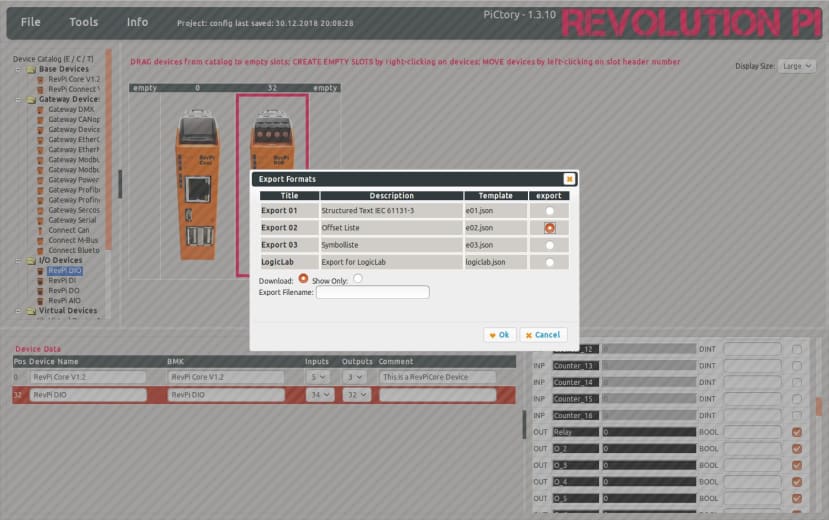Image resolution: width=829 pixels, height=520 pixels.
Task: Click Comment field of RevPi Core row
Action: (x=437, y=377)
